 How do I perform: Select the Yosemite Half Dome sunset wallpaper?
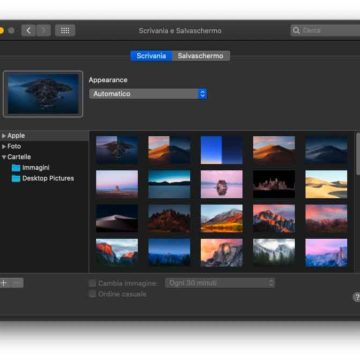(x=222, y=253)
